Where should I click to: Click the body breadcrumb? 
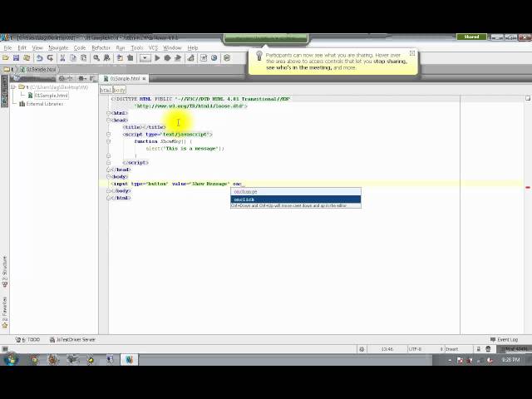pyautogui.click(x=119, y=90)
